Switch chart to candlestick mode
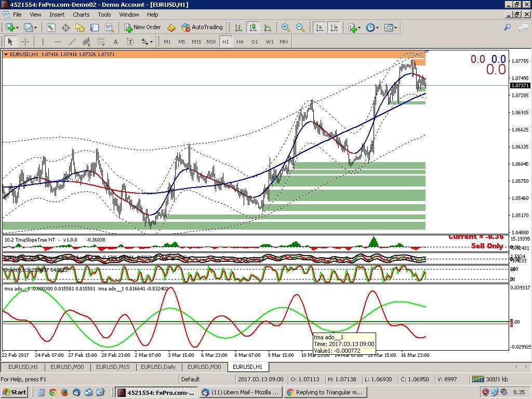Viewport: 532px width, 399px height. (254, 27)
